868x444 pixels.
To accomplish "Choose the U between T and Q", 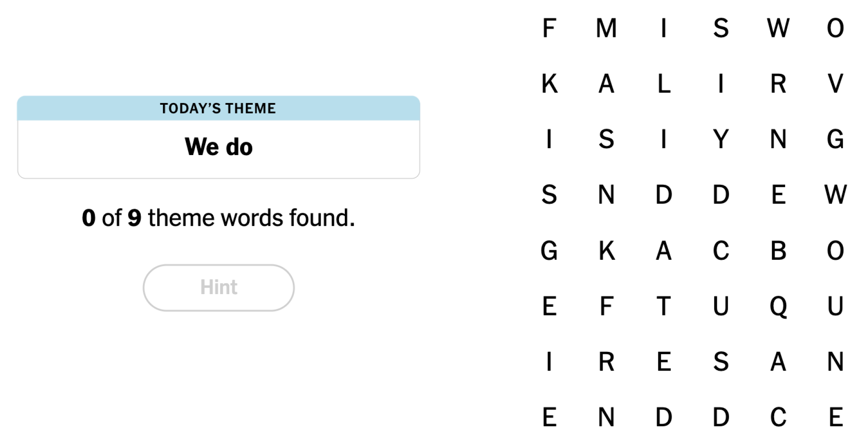I will pyautogui.click(x=721, y=306).
